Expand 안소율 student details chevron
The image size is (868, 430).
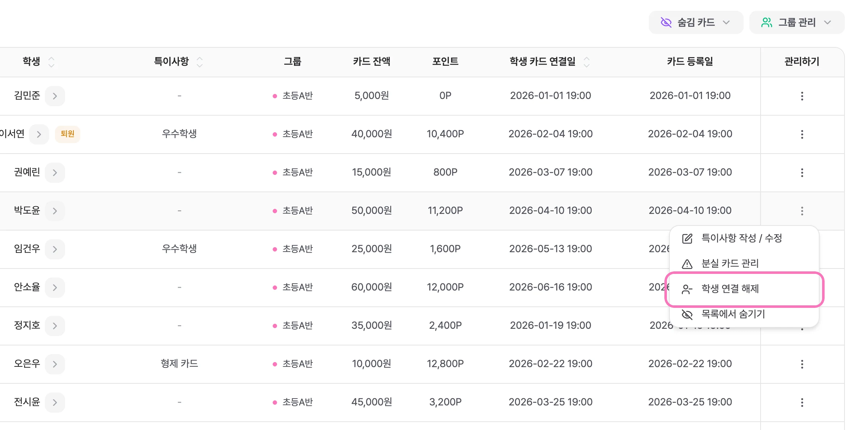[55, 288]
